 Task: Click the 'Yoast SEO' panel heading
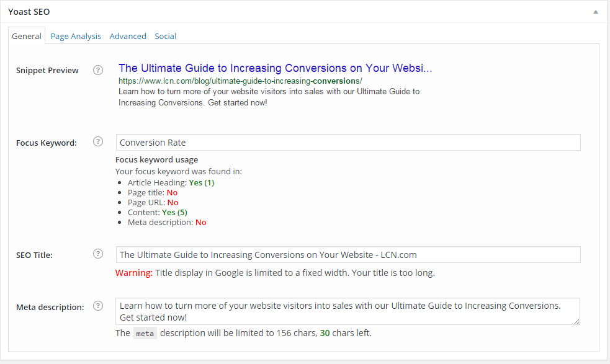[x=29, y=12]
